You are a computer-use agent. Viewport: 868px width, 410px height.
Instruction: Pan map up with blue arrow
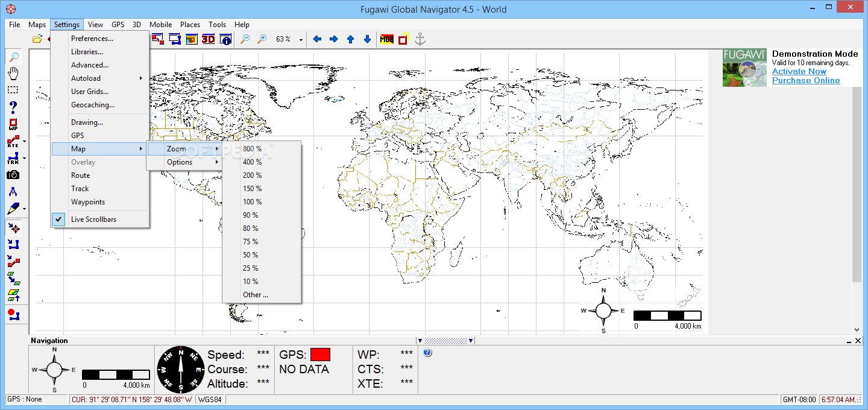(x=350, y=39)
